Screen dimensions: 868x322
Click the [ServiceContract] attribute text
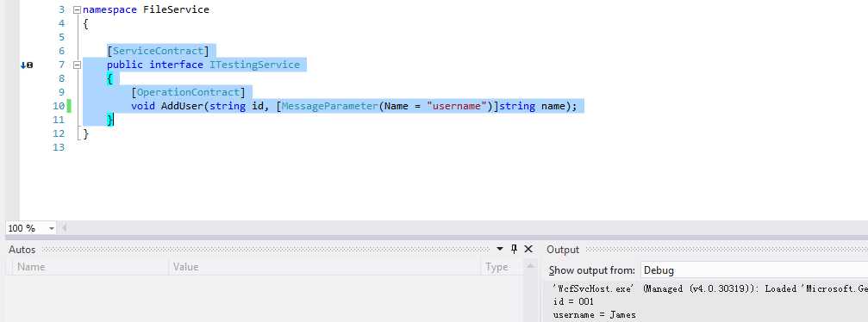point(159,51)
